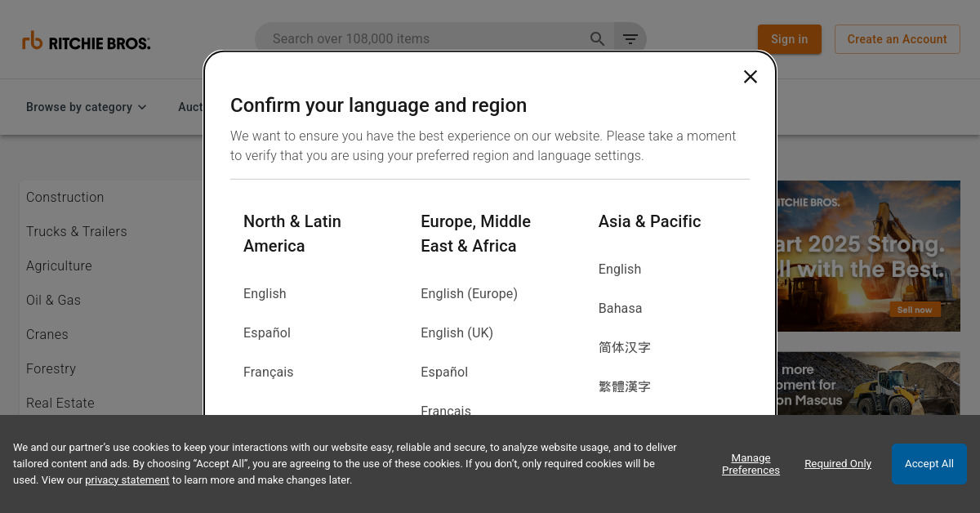
Task: Choose Español under Europe, Middle East & Africa
Action: click(444, 372)
